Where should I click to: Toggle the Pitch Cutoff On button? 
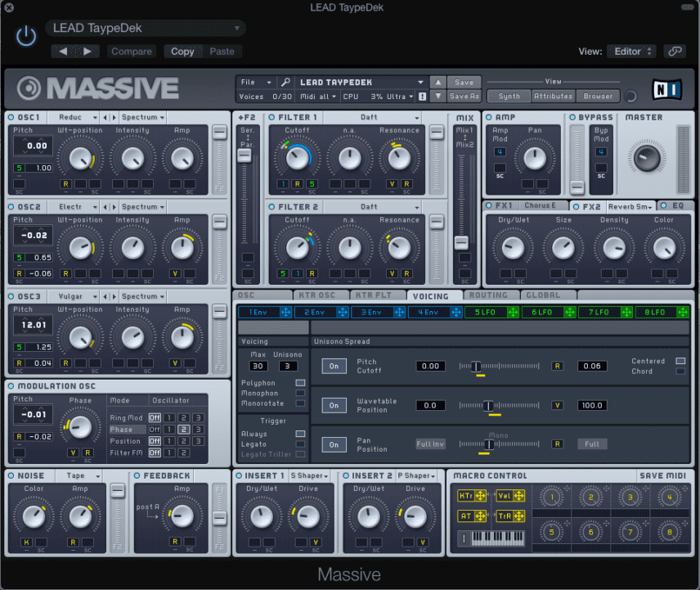point(334,367)
